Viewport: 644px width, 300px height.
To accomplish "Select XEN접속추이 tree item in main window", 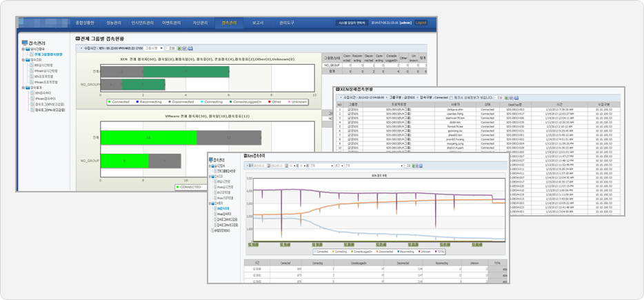I will click(43, 93).
